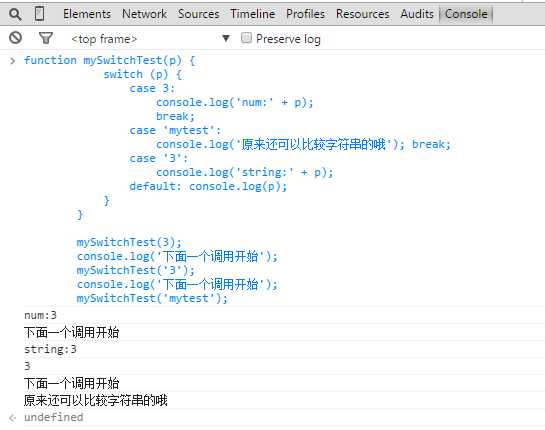Click the 'string:3' console output line
The image size is (545, 430).
coord(50,349)
